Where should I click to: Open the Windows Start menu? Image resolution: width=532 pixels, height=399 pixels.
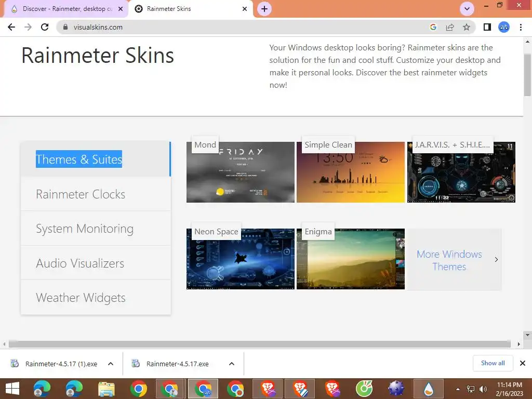click(12, 389)
